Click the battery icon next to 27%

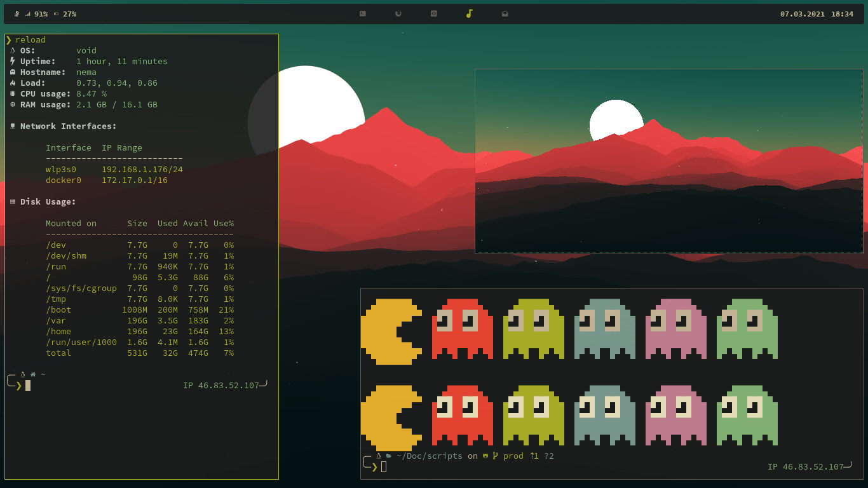57,13
